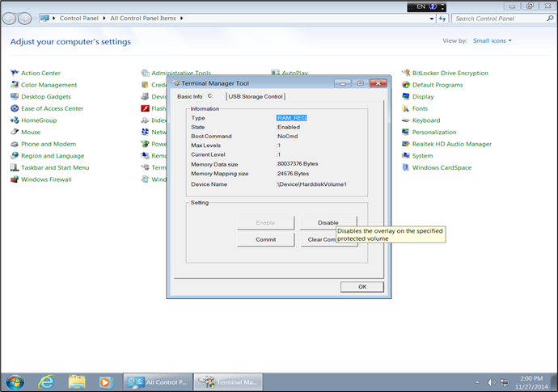Open the Personalization settings link
558x392 pixels.
[x=434, y=132]
